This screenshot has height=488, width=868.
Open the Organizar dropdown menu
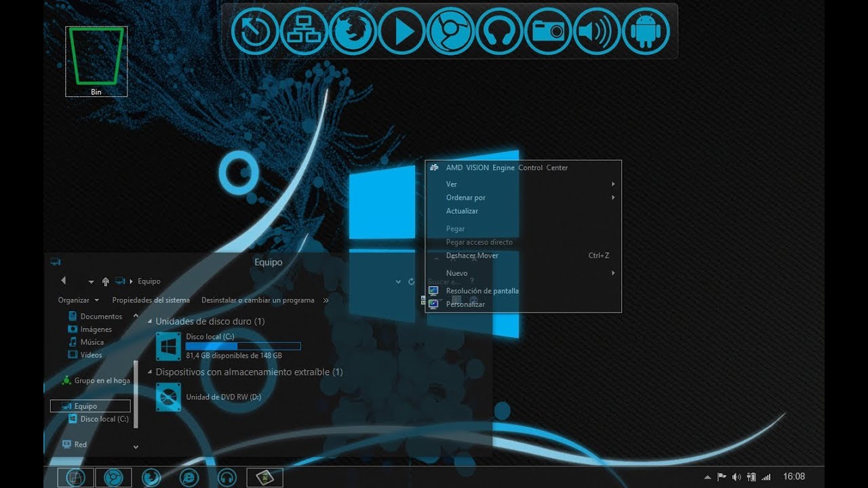(79, 300)
